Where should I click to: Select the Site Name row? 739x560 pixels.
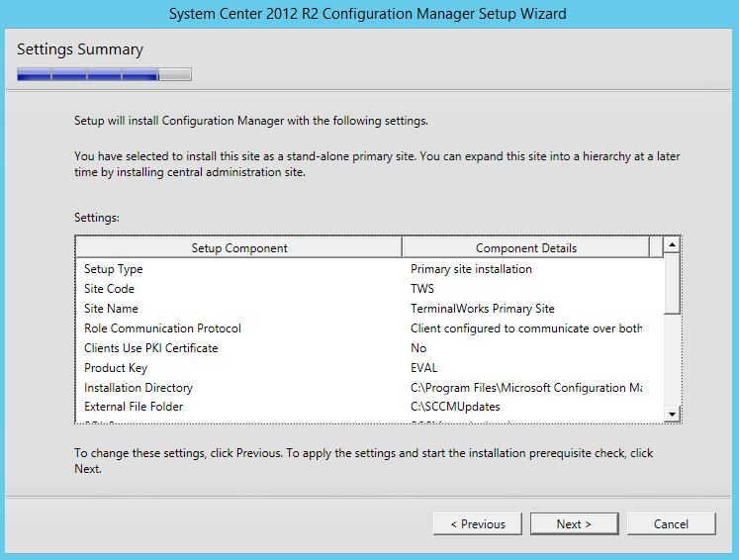(369, 309)
